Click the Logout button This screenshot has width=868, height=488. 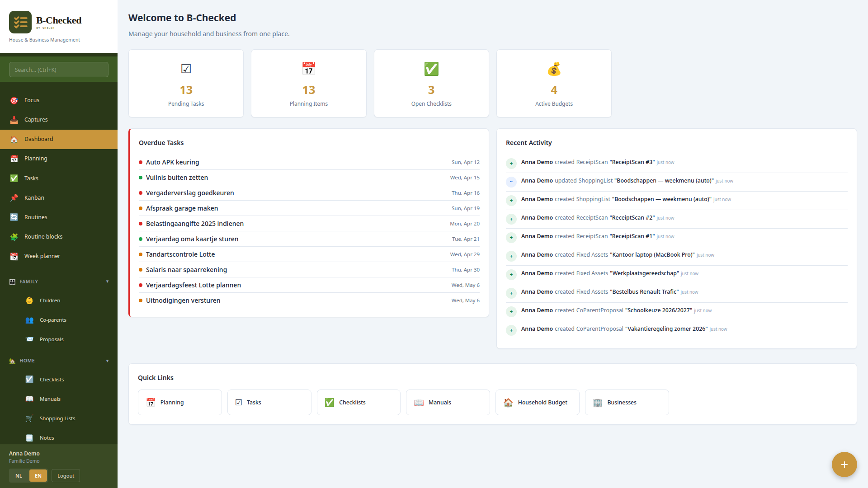coord(66,476)
